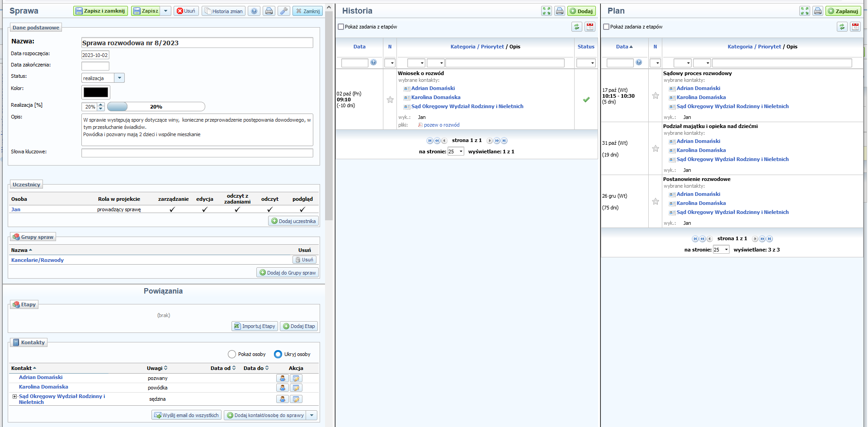Open the Status dropdown showing realizacja

[119, 78]
